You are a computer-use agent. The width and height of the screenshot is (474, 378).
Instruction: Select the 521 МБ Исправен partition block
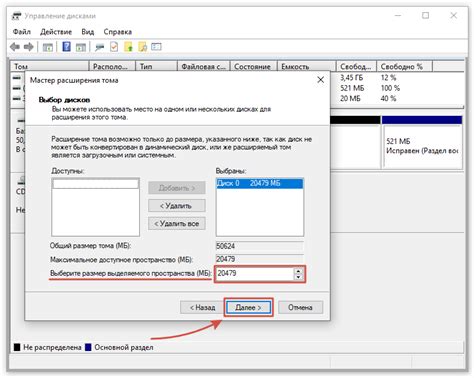tap(422, 142)
